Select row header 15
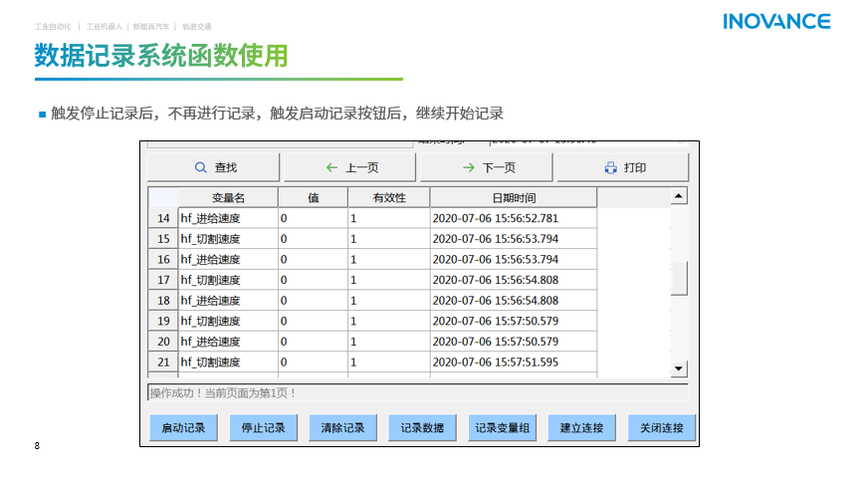 click(163, 239)
